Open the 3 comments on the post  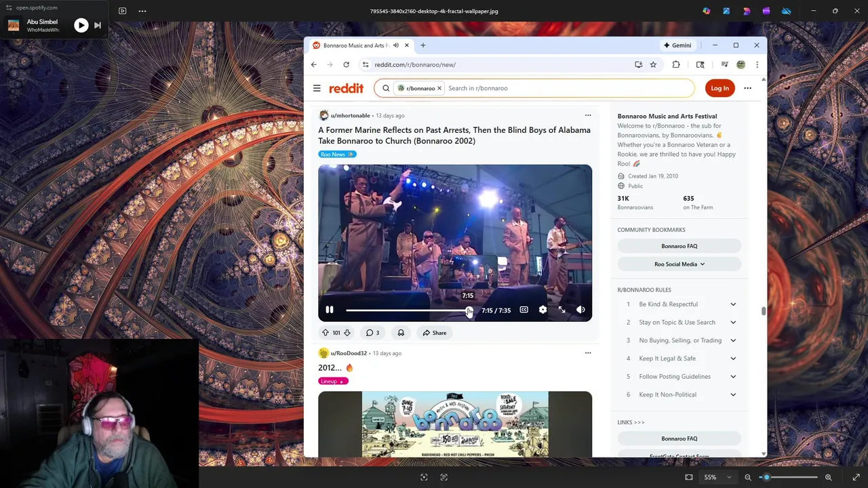click(372, 333)
